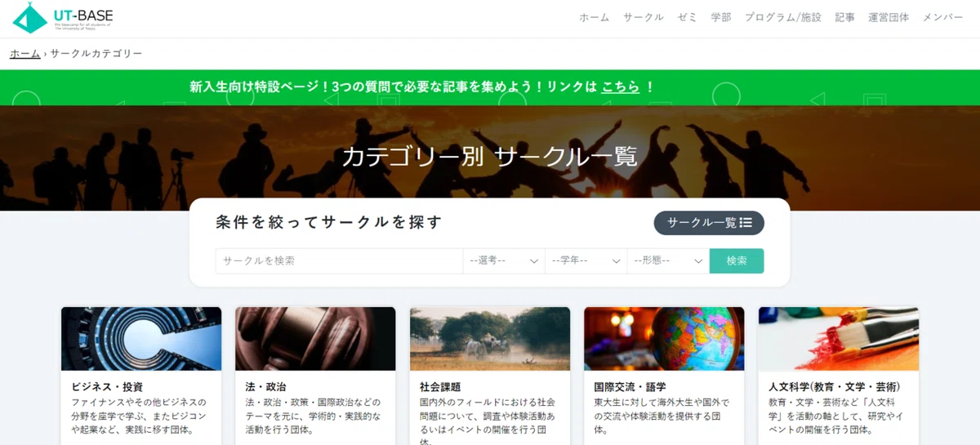Open the サークル nav menu item

644,17
